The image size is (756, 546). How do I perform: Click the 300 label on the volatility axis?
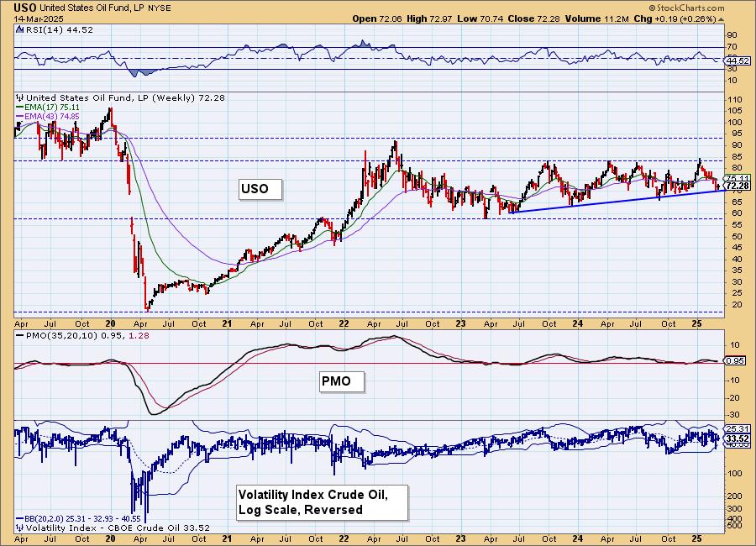pos(735,509)
